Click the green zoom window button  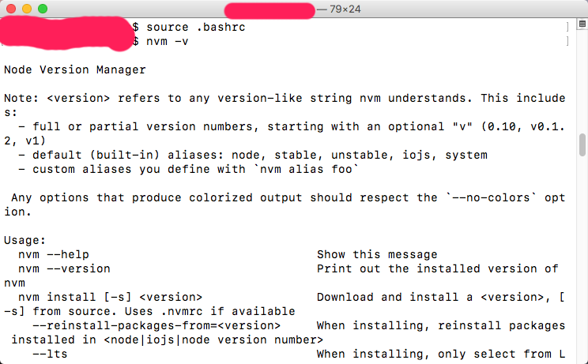click(43, 9)
